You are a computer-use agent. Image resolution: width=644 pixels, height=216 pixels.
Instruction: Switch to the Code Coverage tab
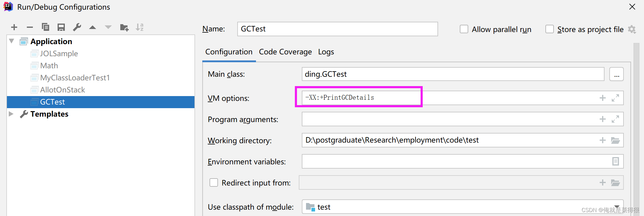(x=285, y=52)
